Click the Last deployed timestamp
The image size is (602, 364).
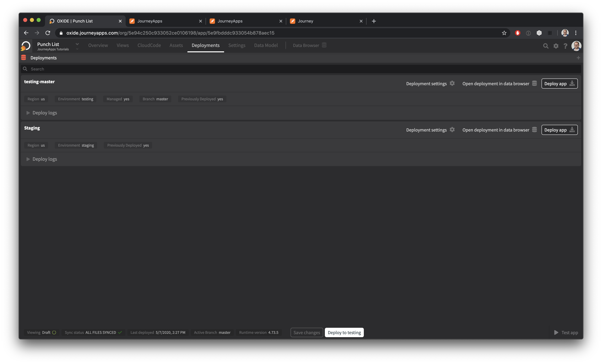tap(158, 332)
